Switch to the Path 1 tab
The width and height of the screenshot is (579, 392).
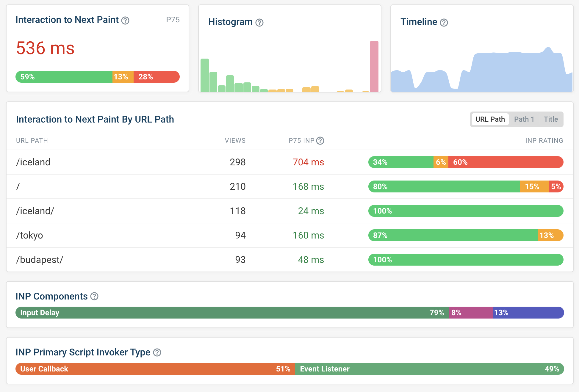[524, 119]
